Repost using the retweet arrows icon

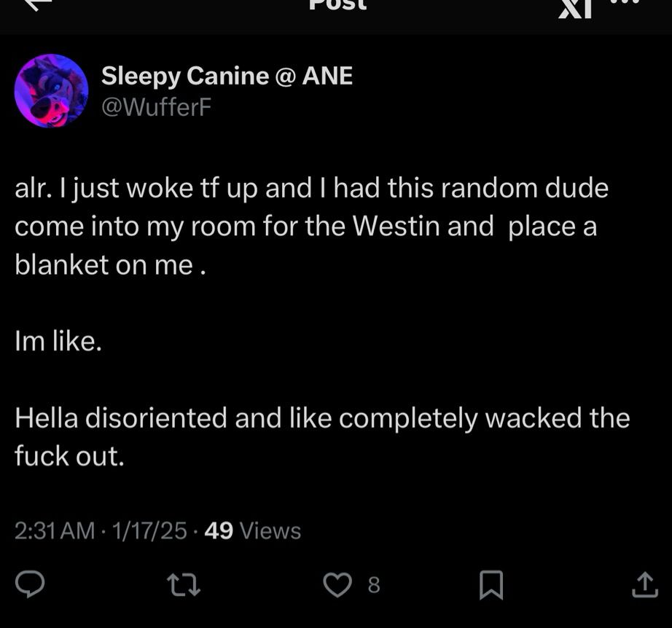184,585
